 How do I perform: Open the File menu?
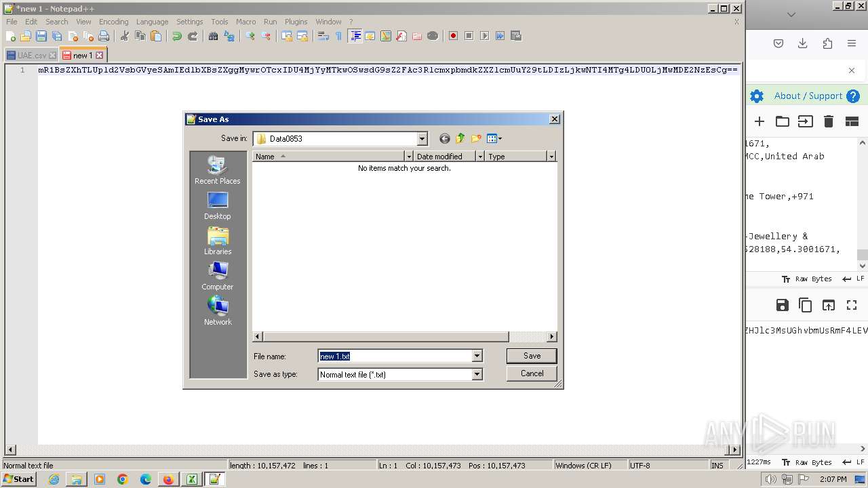coord(12,22)
